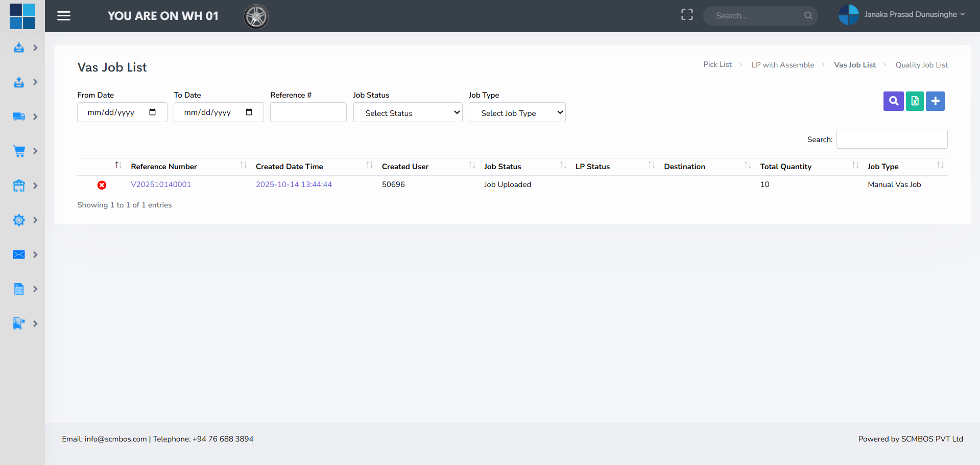This screenshot has height=465, width=980.
Task: Open the Job Status dropdown
Action: (x=408, y=112)
